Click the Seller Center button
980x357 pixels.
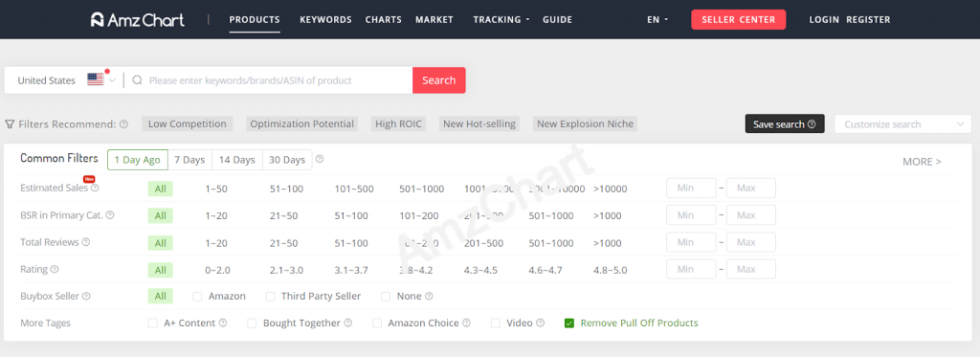738,19
